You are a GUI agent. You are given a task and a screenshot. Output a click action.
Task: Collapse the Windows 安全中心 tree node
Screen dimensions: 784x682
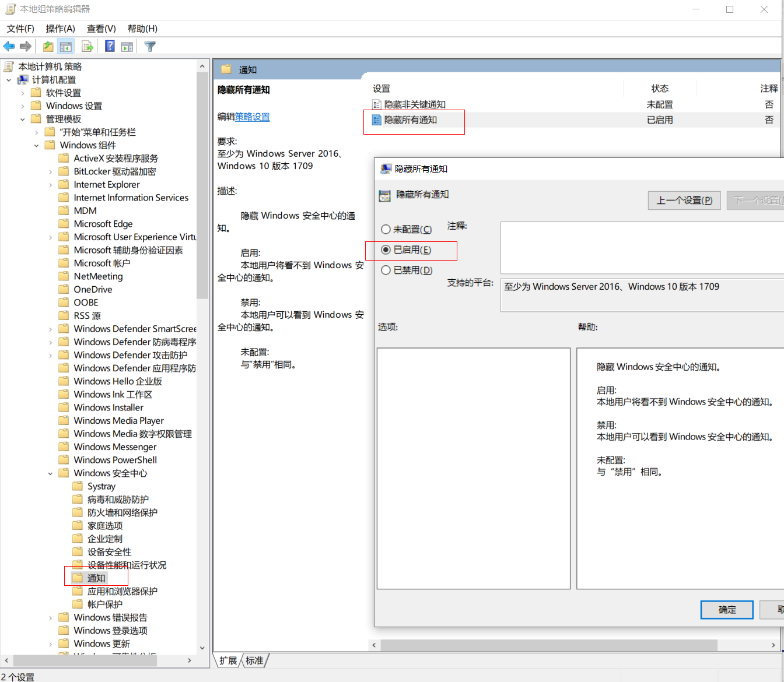50,474
